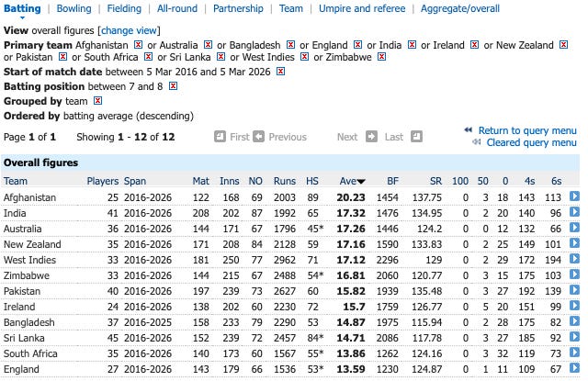Sort table by NO column
This screenshot has height=381, width=588.
255,181
